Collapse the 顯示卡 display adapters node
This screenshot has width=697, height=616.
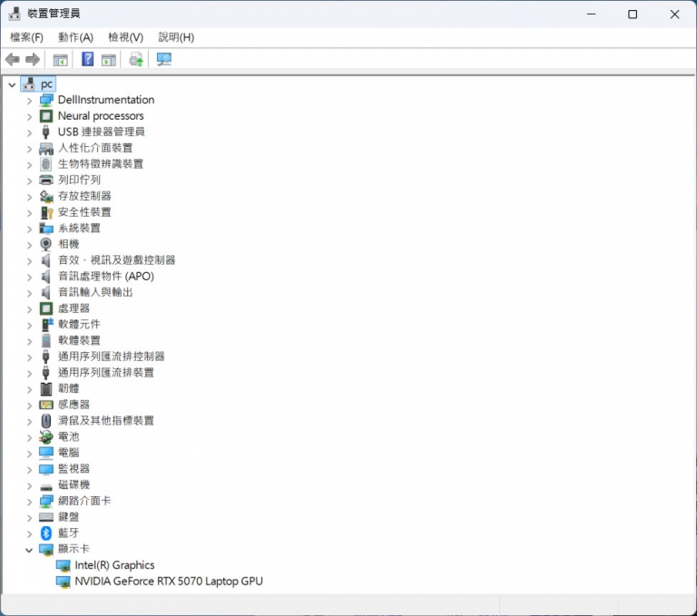(x=29, y=550)
